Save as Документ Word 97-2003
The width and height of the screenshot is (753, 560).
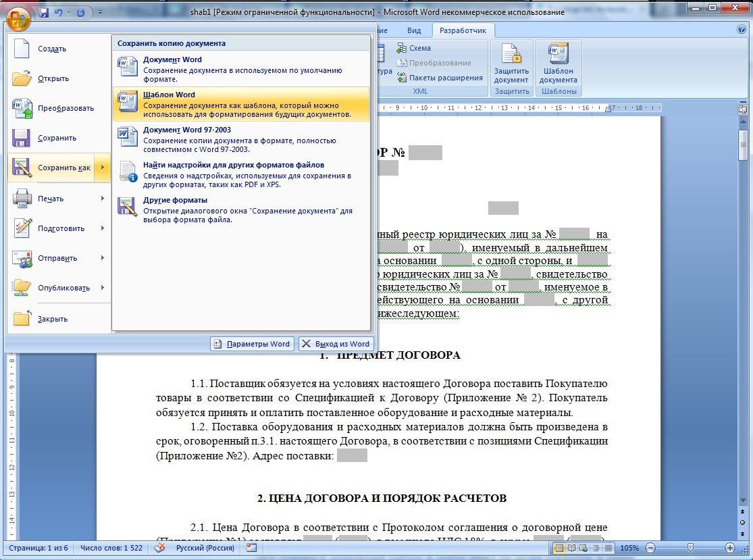[241, 138]
